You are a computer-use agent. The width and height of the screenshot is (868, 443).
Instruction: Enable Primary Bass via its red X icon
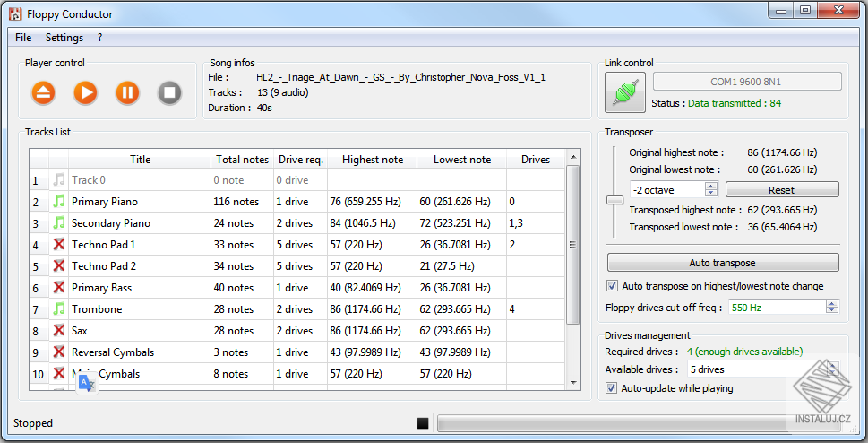pyautogui.click(x=59, y=287)
